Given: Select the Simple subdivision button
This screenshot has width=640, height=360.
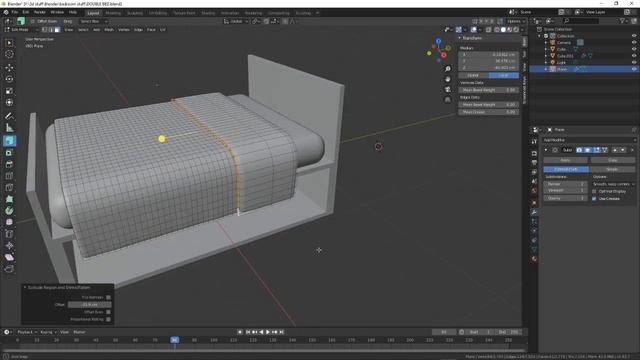Looking at the screenshot, I should (612, 169).
